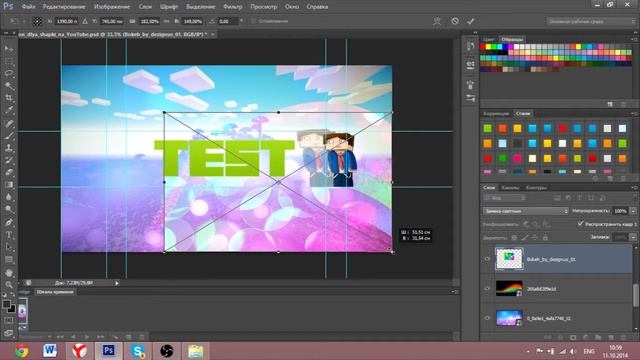
Task: Toggle relative positioning triangle icon
Action: pyautogui.click(x=85, y=21)
